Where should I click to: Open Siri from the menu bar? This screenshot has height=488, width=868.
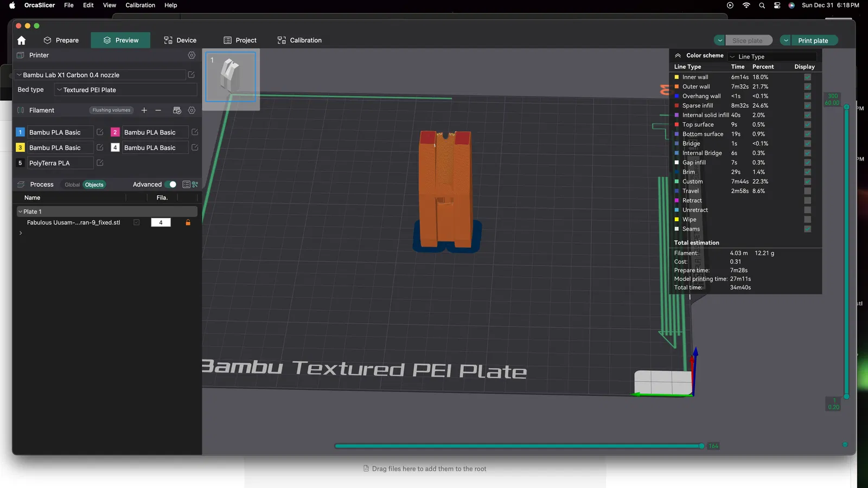pyautogui.click(x=792, y=5)
